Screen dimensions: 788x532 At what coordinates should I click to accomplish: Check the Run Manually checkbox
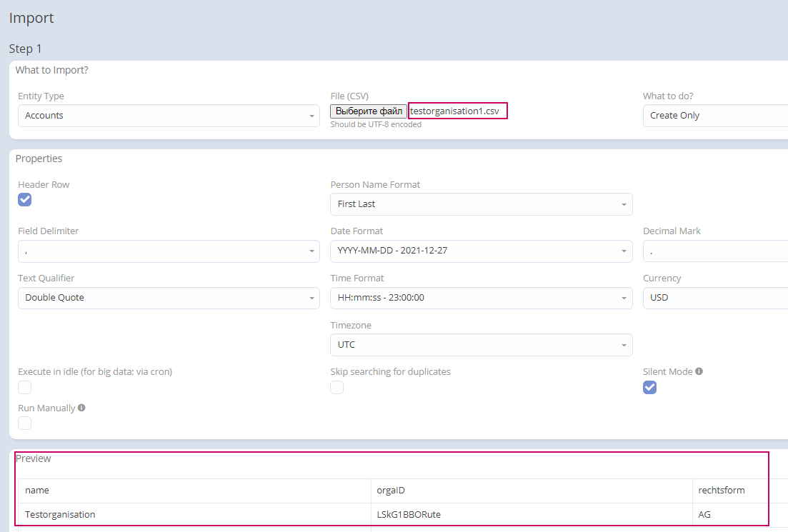coord(25,423)
